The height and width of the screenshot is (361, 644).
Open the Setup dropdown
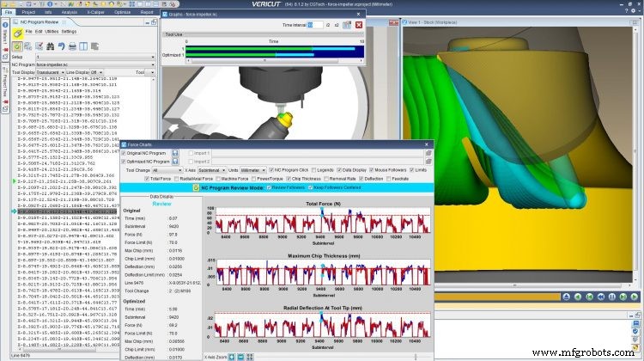[x=95, y=57]
